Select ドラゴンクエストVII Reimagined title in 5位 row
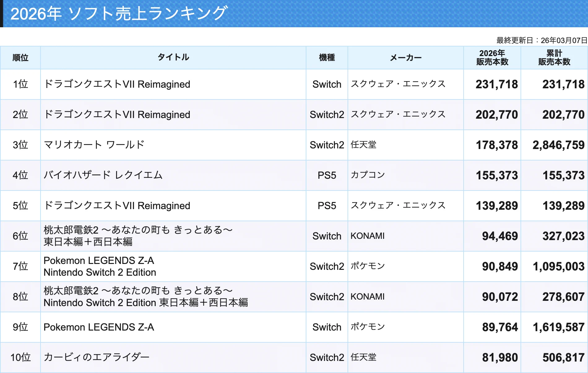The width and height of the screenshot is (588, 373). (x=117, y=206)
